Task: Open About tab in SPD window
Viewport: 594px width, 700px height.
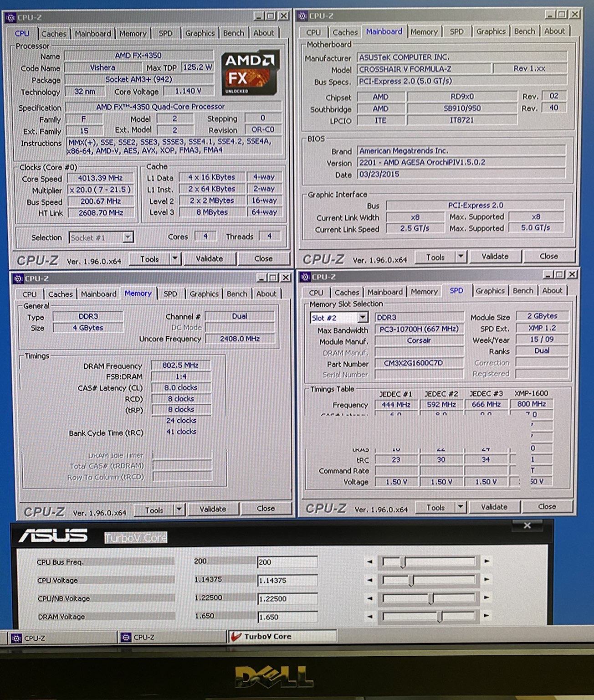Action: (x=552, y=290)
